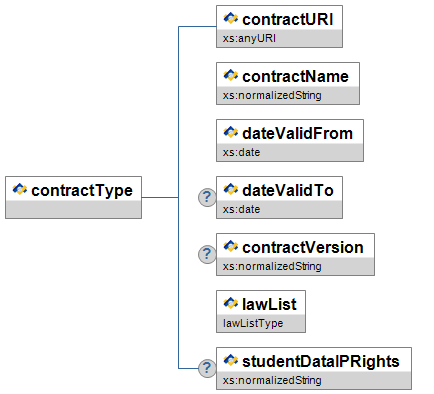Click the contractVersion element icon

tap(231, 246)
